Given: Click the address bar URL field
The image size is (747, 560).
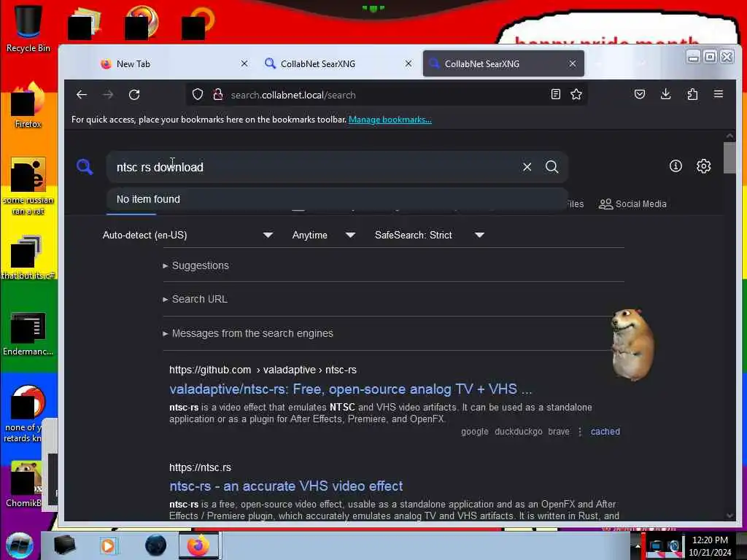Looking at the screenshot, I should (387, 95).
